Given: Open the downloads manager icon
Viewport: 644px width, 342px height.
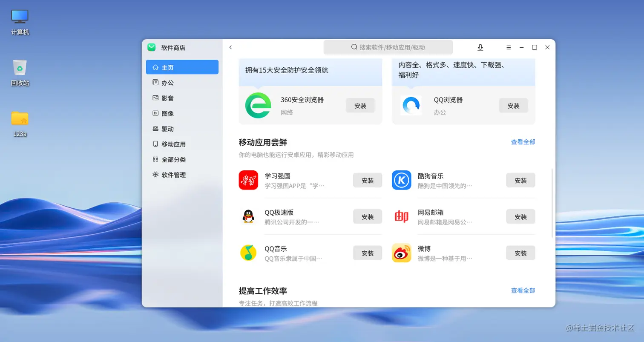Looking at the screenshot, I should (480, 47).
